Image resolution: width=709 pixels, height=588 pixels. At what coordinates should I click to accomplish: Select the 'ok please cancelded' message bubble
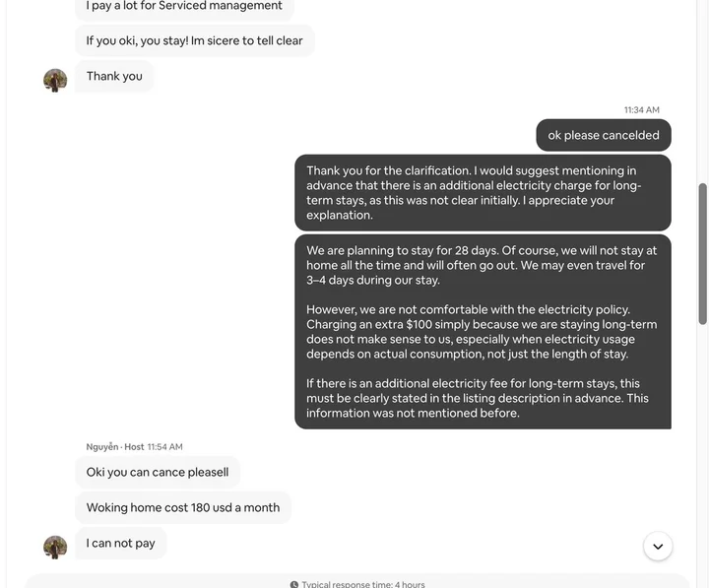[604, 135]
